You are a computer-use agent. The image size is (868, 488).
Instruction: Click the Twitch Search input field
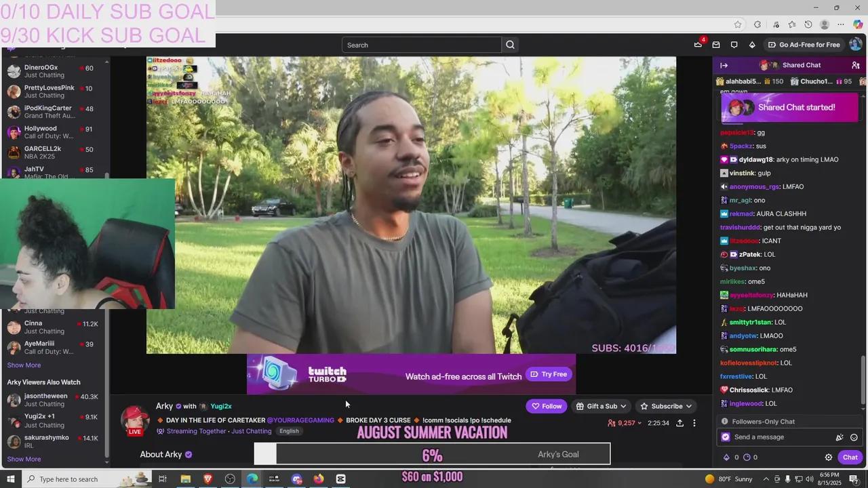tap(422, 45)
